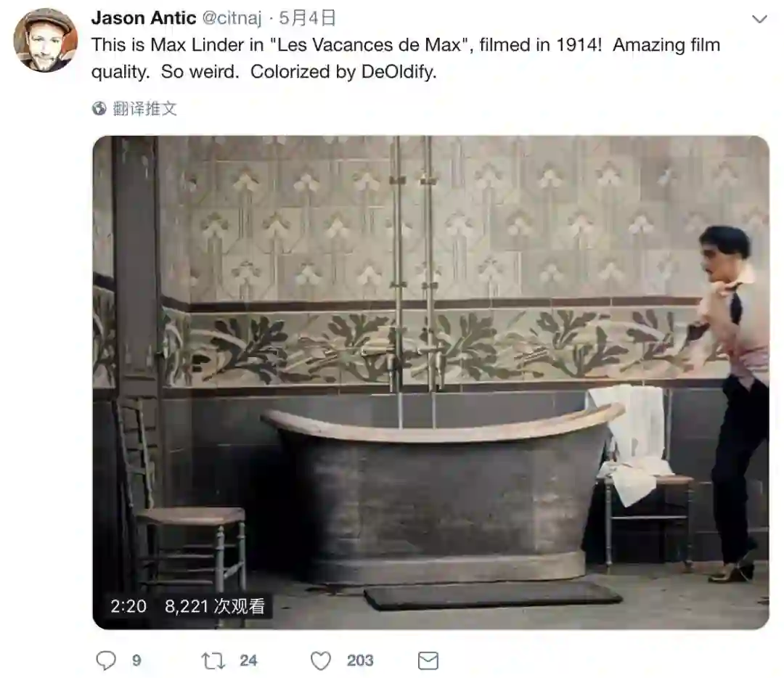This screenshot has height=678, width=784.
Task: Open Jason Antic's profile picture
Action: click(x=46, y=40)
